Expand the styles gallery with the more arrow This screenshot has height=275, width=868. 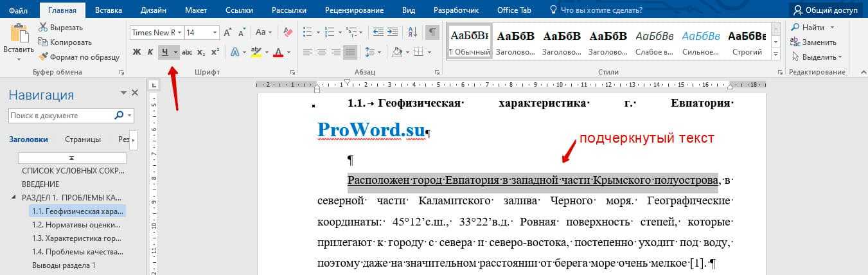coord(776,53)
